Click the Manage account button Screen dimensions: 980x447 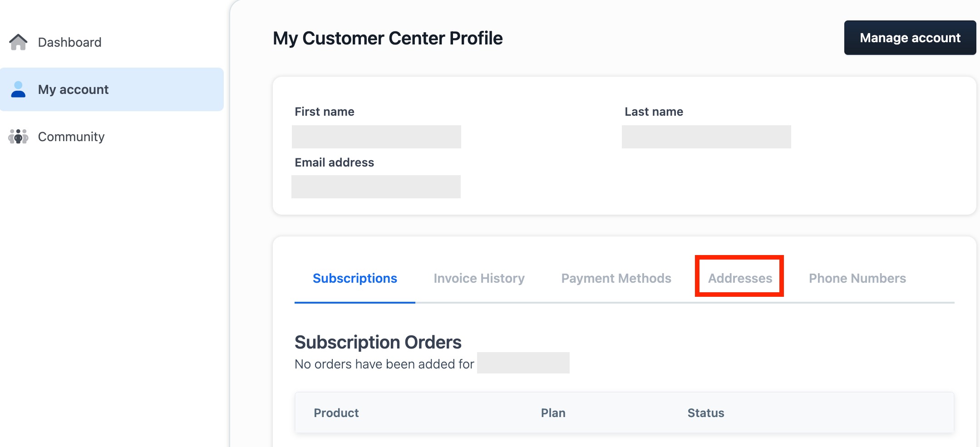click(910, 38)
